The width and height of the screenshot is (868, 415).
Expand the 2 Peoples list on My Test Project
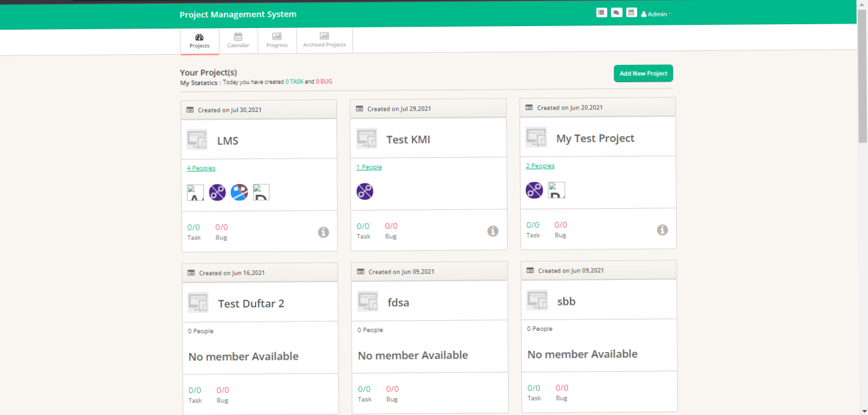(x=540, y=165)
